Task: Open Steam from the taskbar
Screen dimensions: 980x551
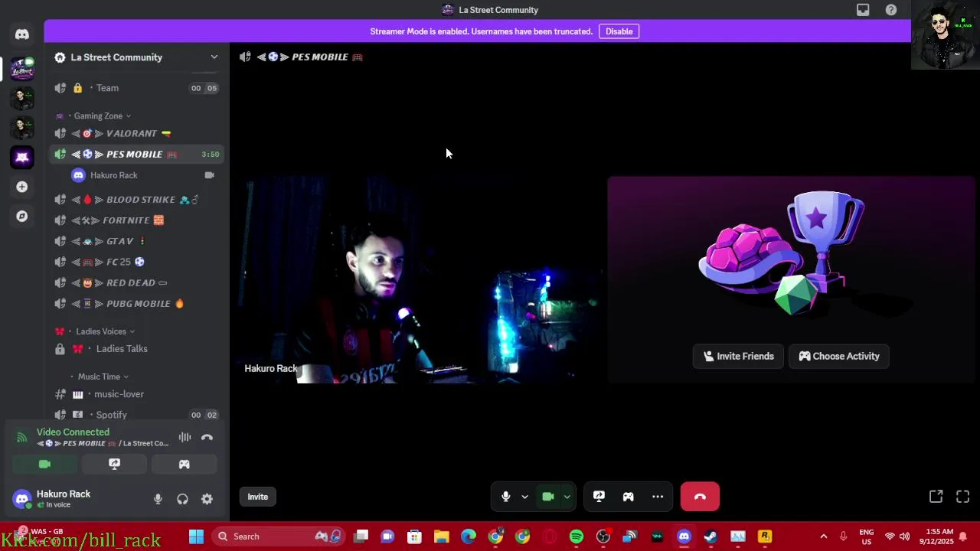Action: (x=710, y=536)
